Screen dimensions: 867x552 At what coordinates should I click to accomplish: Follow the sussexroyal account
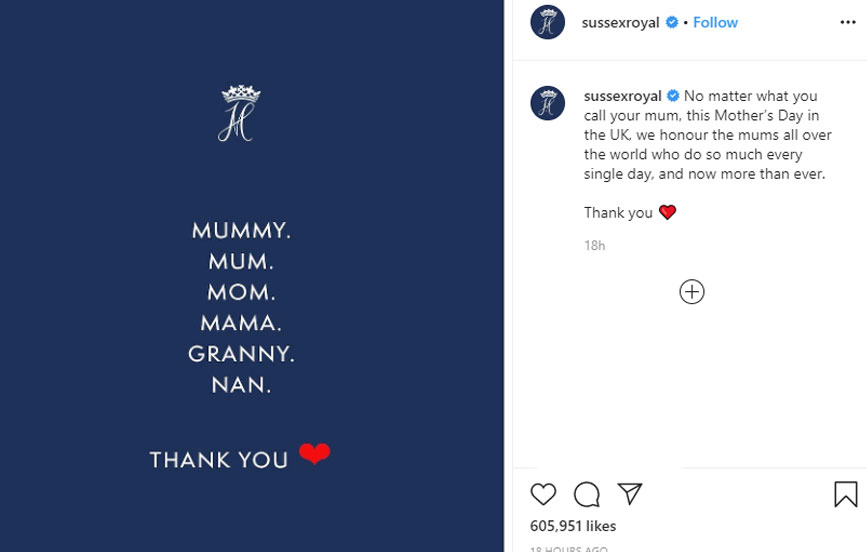715,22
